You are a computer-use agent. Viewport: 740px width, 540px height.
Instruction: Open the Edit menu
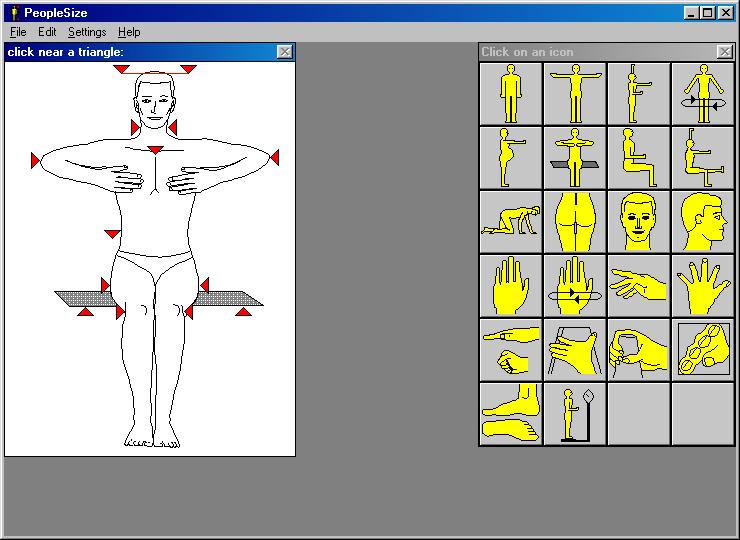pos(47,32)
